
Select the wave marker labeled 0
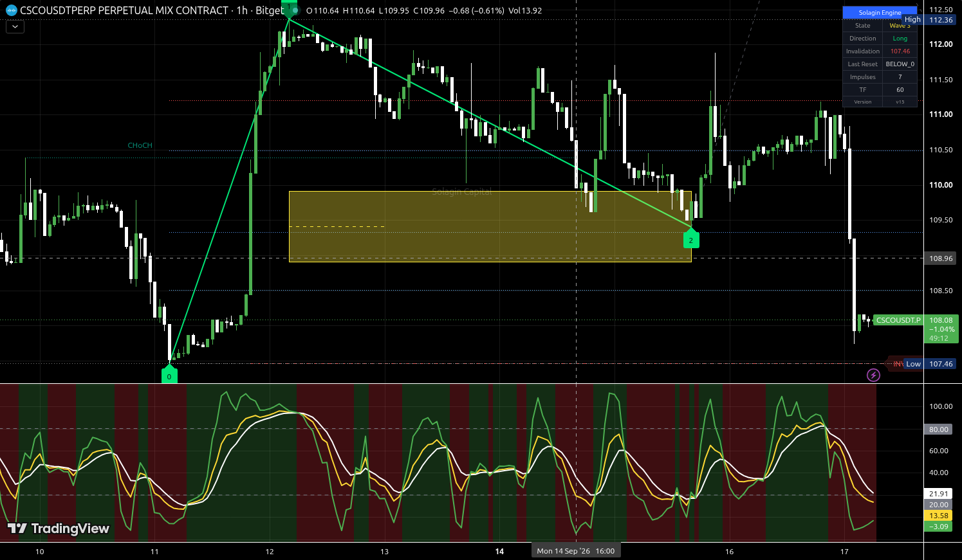coord(169,375)
